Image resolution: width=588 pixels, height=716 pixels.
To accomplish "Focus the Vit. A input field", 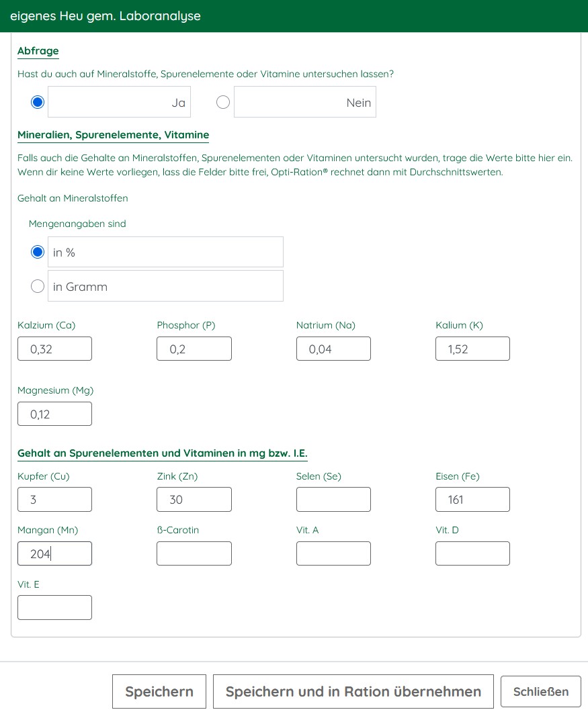I will [333, 553].
